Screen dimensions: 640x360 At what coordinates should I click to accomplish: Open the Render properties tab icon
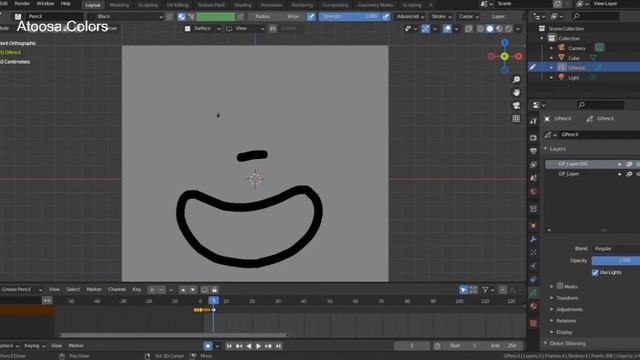[x=533, y=138]
